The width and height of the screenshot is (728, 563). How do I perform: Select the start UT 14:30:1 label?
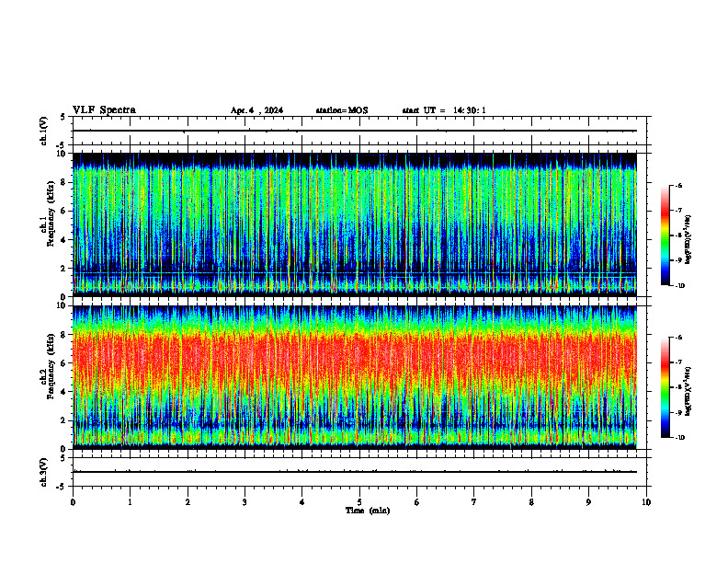pyautogui.click(x=444, y=110)
